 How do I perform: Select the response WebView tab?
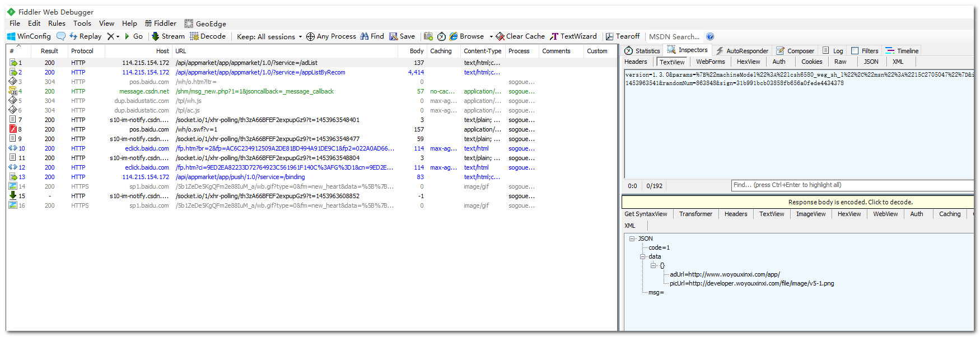coord(885,214)
